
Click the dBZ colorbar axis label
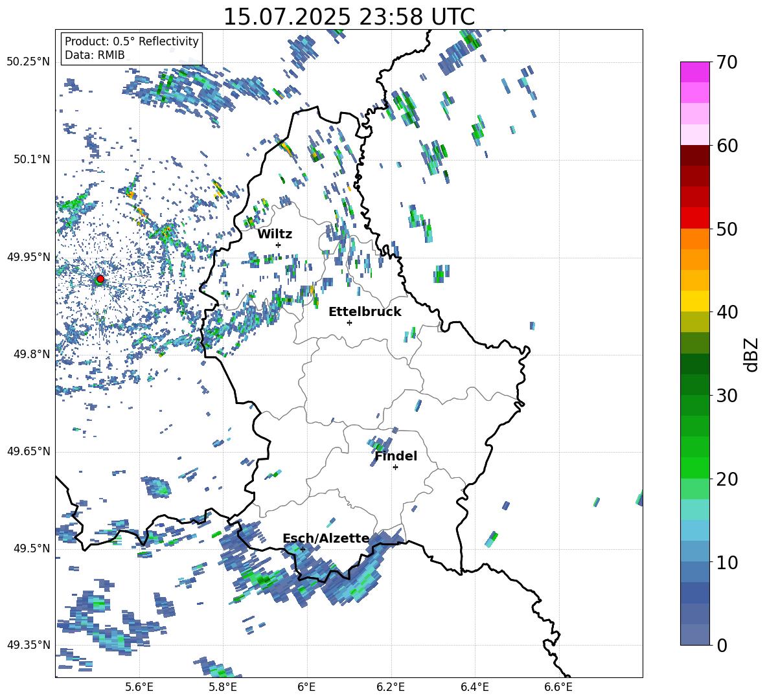752,354
